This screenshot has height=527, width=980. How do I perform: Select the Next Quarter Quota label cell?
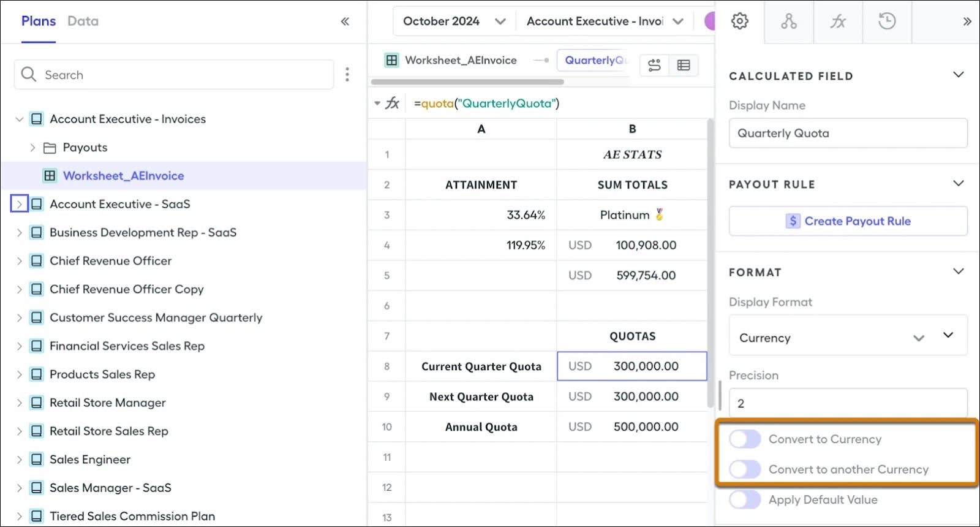[481, 397]
